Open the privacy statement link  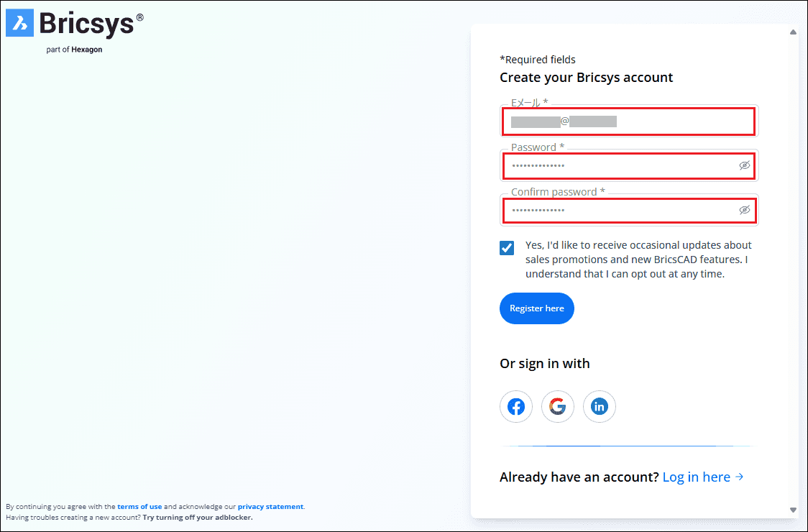coord(270,507)
